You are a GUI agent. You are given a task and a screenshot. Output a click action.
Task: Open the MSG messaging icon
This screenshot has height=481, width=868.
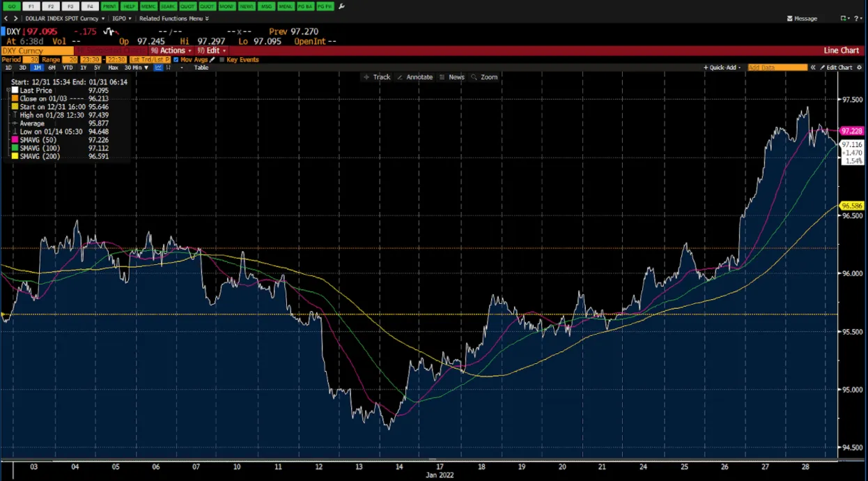click(x=265, y=6)
